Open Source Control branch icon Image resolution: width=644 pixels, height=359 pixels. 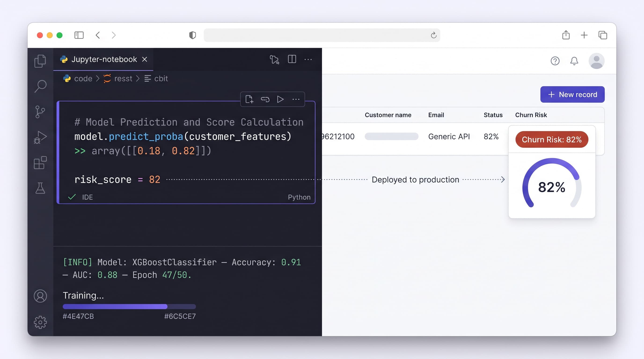pyautogui.click(x=40, y=111)
